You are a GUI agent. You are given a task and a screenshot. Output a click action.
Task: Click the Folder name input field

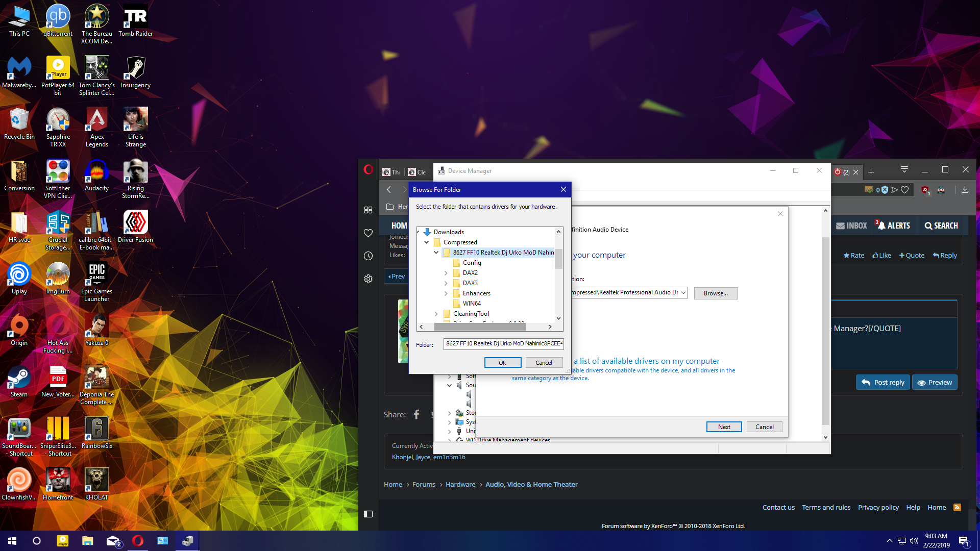pos(503,343)
